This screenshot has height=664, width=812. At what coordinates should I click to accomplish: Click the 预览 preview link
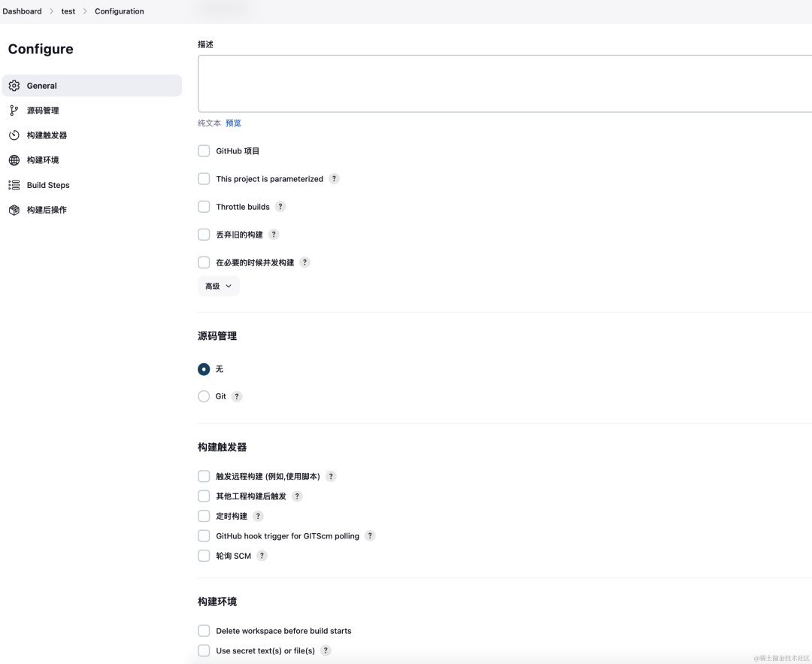click(234, 123)
